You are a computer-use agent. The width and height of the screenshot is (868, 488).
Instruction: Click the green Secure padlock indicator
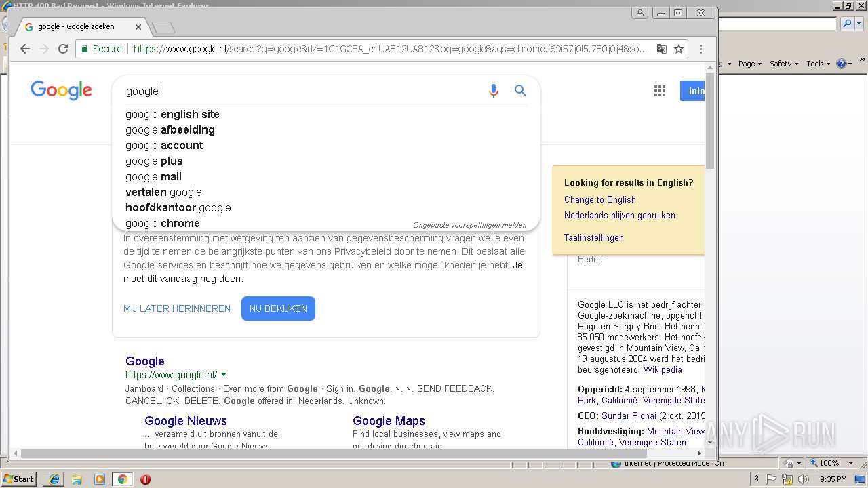[102, 49]
